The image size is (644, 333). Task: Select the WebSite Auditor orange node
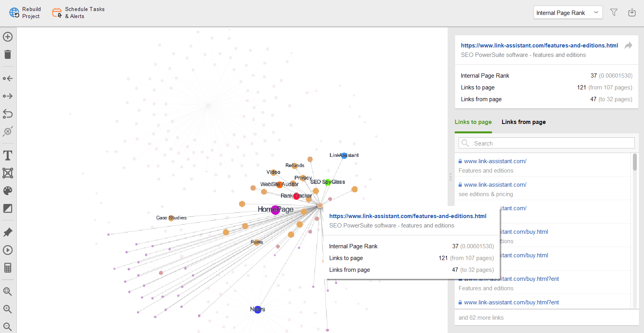[x=279, y=184]
